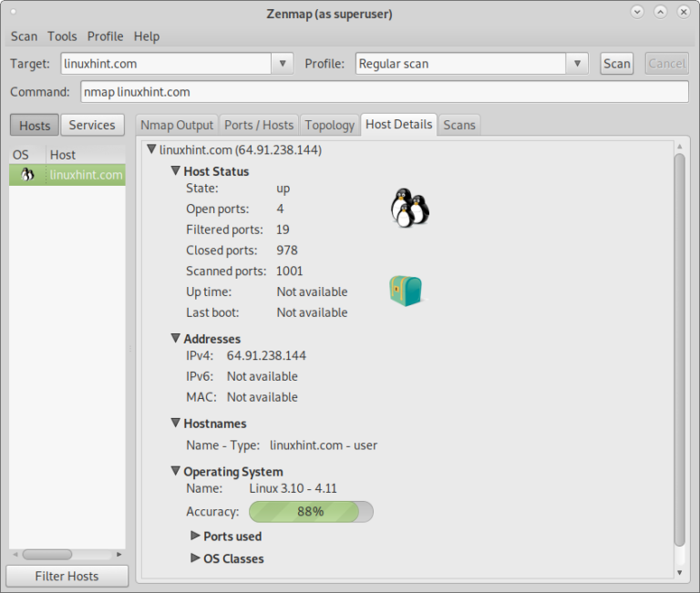This screenshot has width=700, height=593.
Task: Open the Target dropdown arrow
Action: [x=283, y=64]
